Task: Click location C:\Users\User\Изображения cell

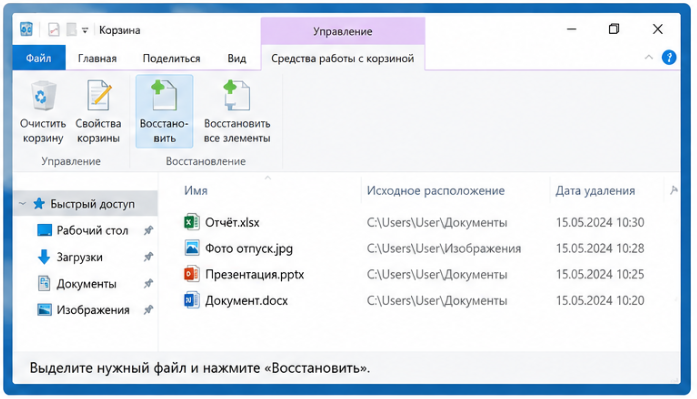Action: (x=444, y=248)
